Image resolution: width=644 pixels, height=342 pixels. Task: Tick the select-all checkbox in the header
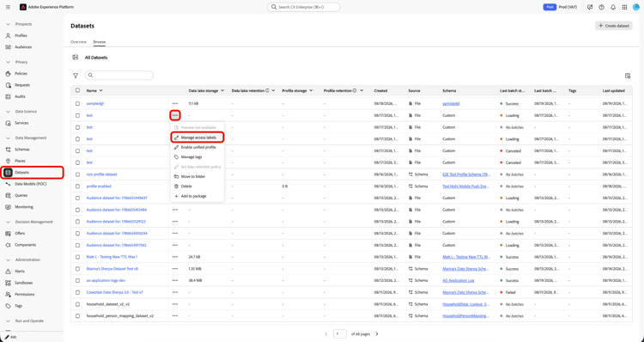[77, 90]
